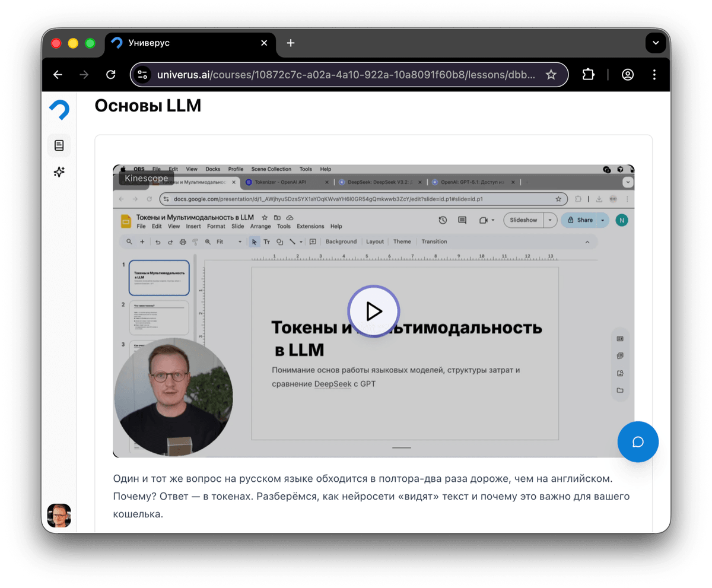Viewport: 712px width, 588px height.
Task: Open the floating blue chat bubble
Action: click(x=638, y=442)
